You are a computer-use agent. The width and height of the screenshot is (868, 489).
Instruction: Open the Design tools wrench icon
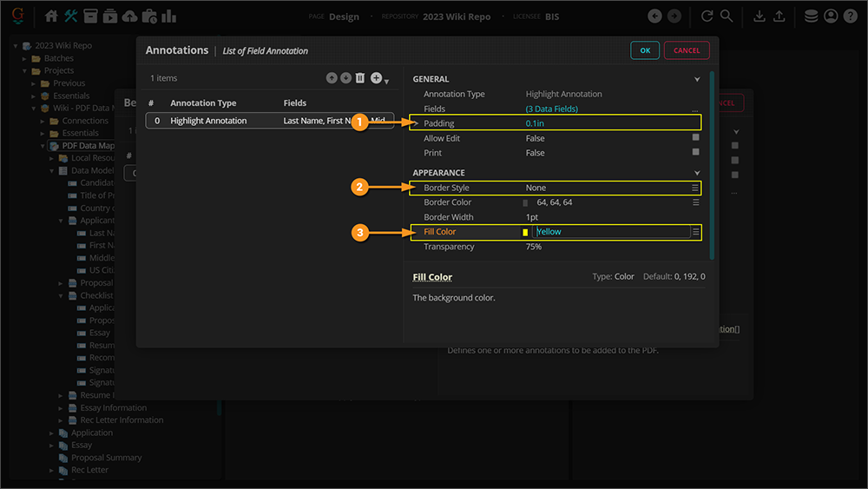71,17
